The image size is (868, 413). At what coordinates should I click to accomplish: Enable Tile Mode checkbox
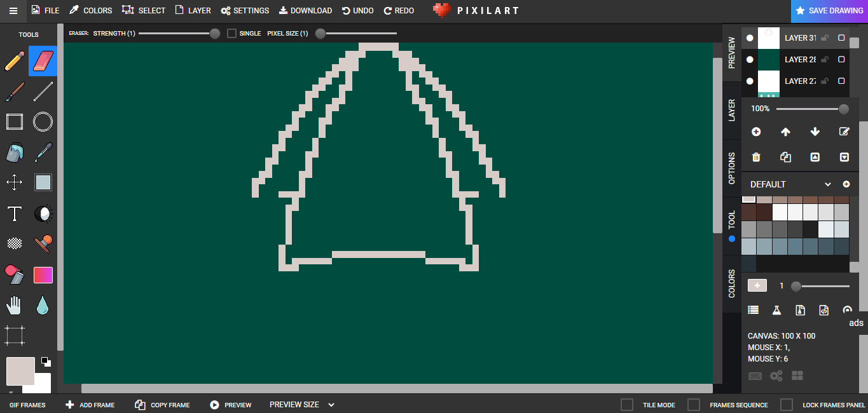click(627, 405)
